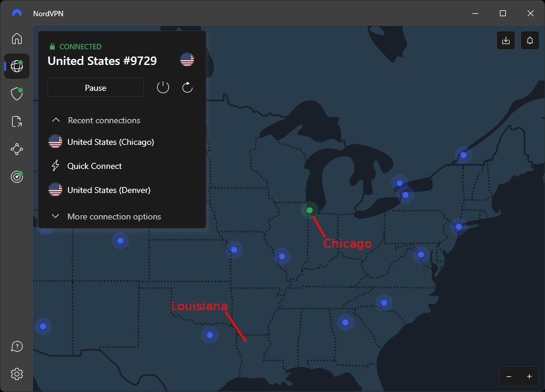Screen dimensions: 545x392
Task: Zoom in the map with plus
Action: click(x=529, y=377)
